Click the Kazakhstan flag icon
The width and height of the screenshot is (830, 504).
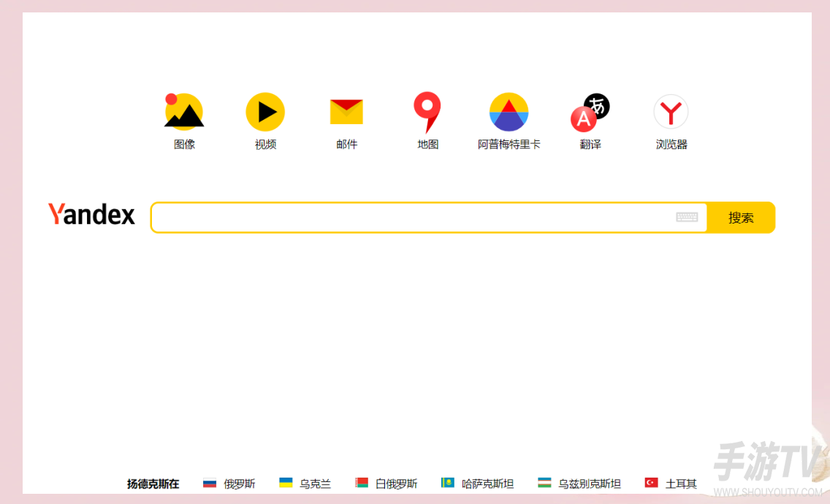point(448,482)
